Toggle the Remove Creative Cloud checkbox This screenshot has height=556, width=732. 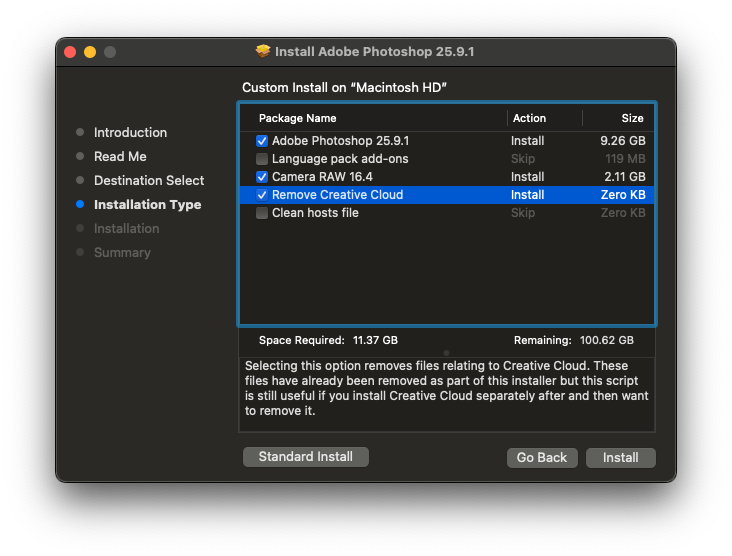[x=262, y=195]
